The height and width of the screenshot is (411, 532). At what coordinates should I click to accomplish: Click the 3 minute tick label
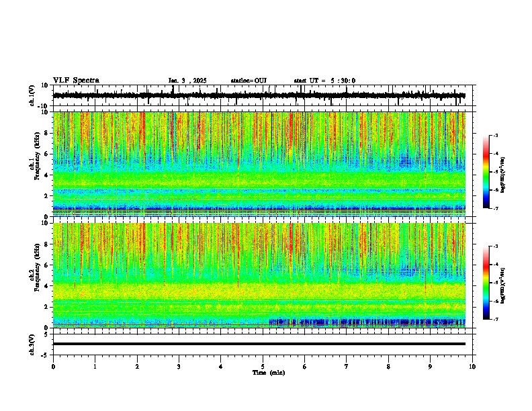click(179, 367)
